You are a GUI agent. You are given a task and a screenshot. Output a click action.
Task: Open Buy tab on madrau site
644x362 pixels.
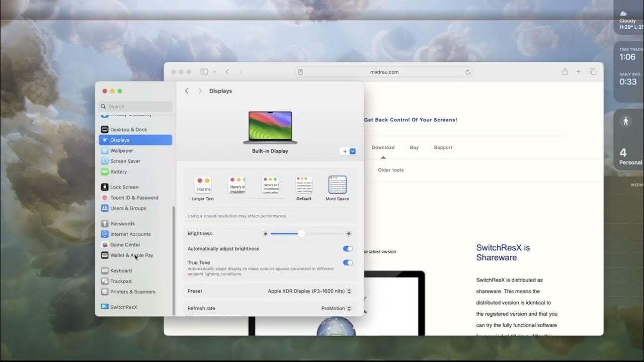[x=414, y=147]
